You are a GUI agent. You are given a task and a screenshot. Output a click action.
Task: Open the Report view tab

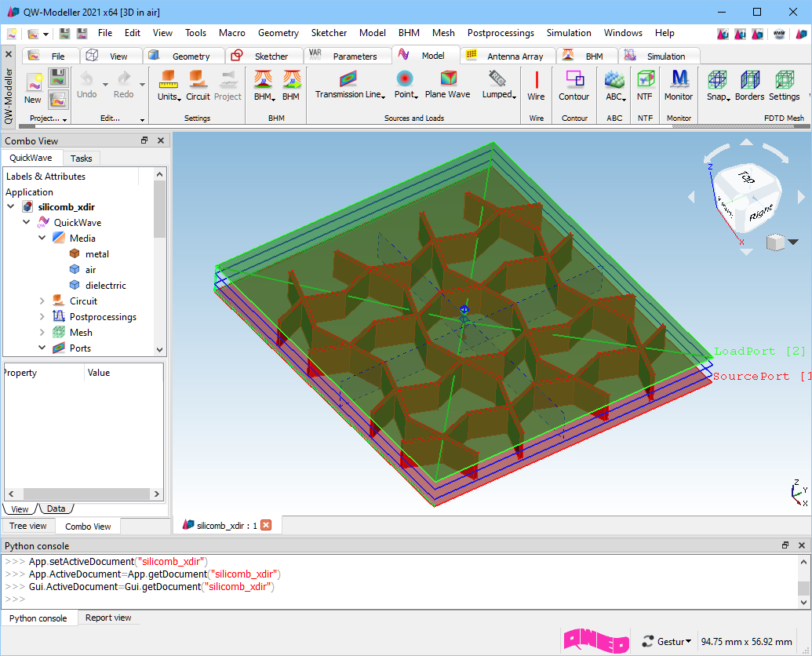pos(108,618)
